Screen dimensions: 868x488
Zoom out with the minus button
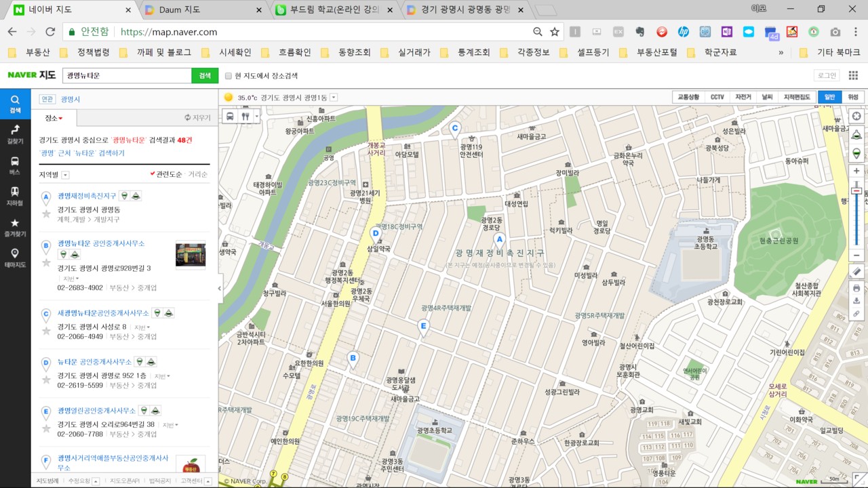856,256
